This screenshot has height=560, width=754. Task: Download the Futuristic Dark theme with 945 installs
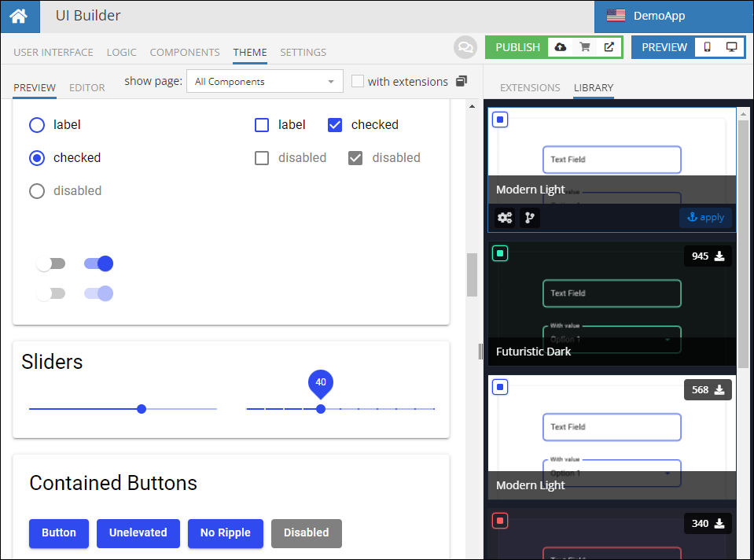pyautogui.click(x=708, y=256)
